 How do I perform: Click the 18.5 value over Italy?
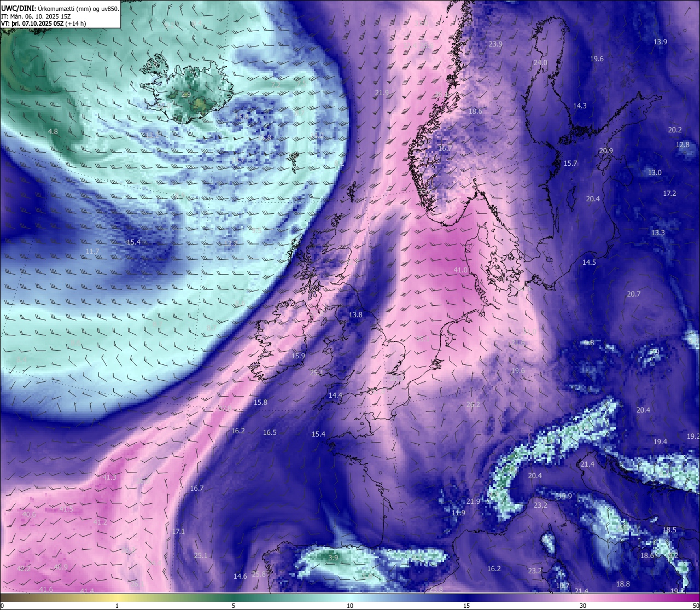[x=669, y=530]
